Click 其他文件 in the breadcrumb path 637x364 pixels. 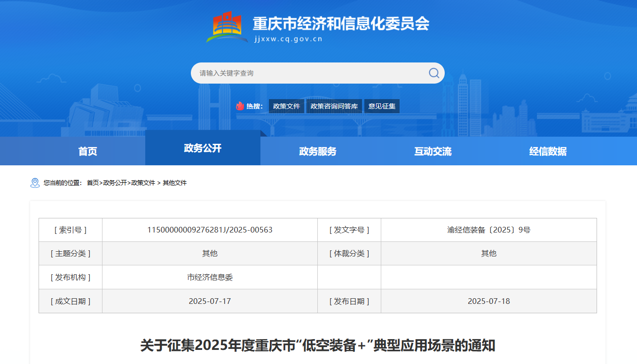(x=174, y=183)
